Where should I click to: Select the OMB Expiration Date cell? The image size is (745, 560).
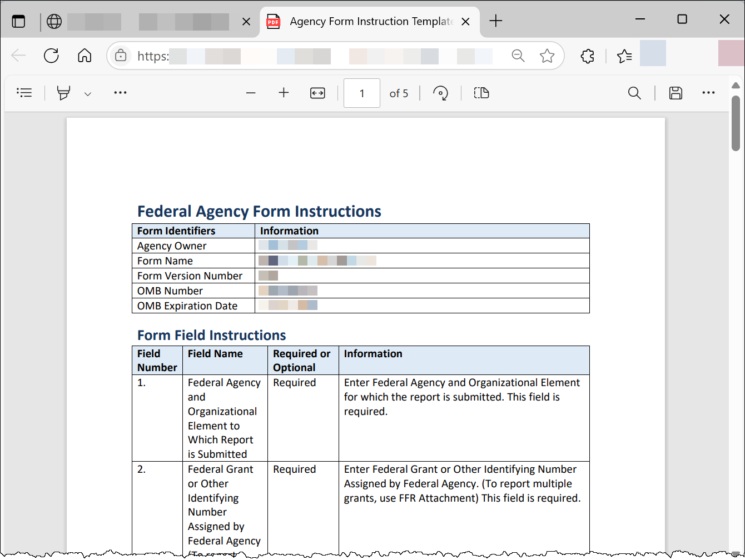193,306
